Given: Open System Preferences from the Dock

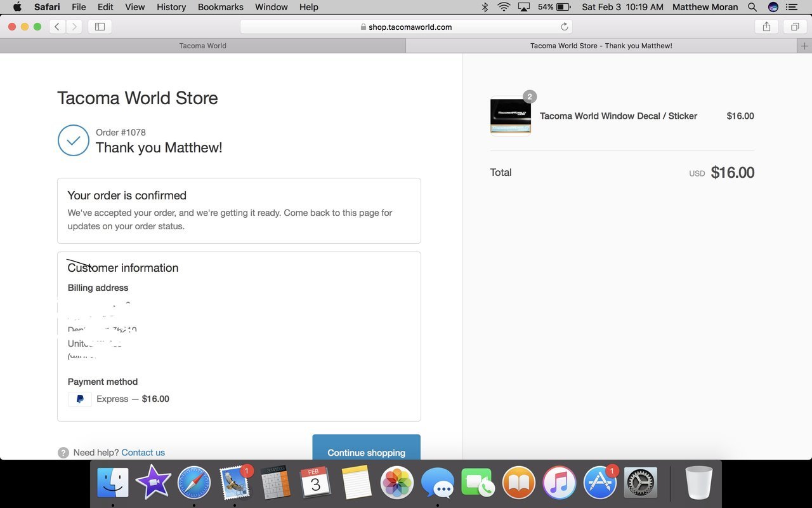Looking at the screenshot, I should click(641, 483).
